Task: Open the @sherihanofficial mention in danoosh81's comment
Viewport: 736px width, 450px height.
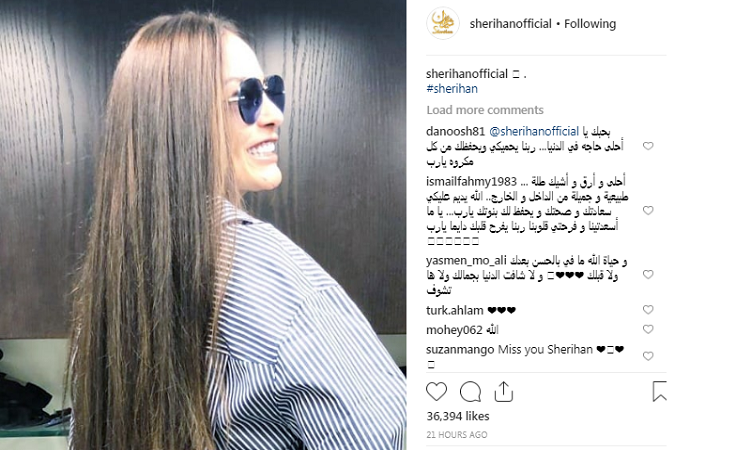Action: (534, 131)
